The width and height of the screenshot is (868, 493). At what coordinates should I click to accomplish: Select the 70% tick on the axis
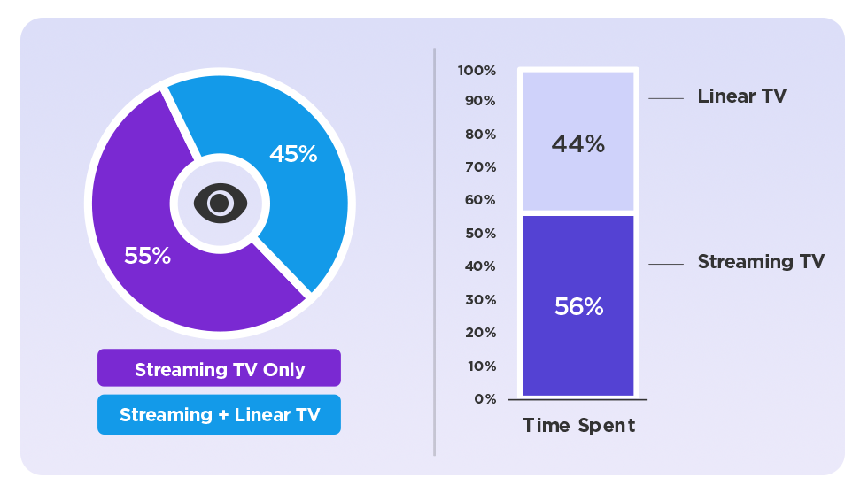(480, 167)
